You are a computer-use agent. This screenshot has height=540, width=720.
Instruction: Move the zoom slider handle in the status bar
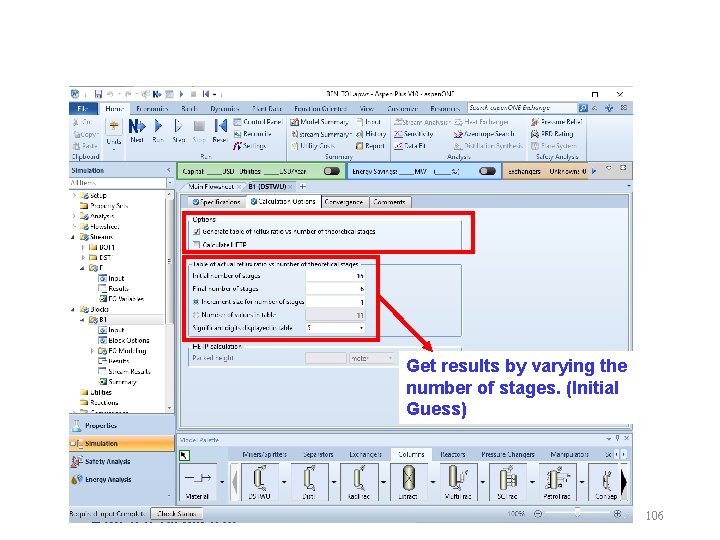click(577, 513)
